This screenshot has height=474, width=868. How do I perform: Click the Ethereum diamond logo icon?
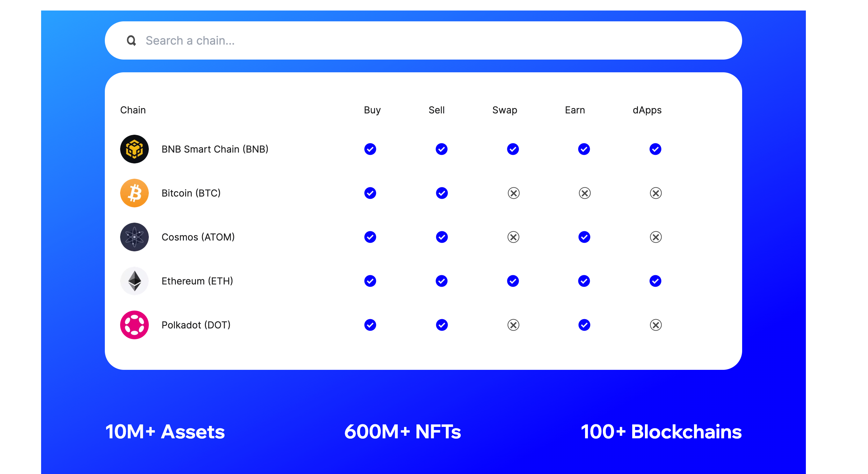pos(134,281)
